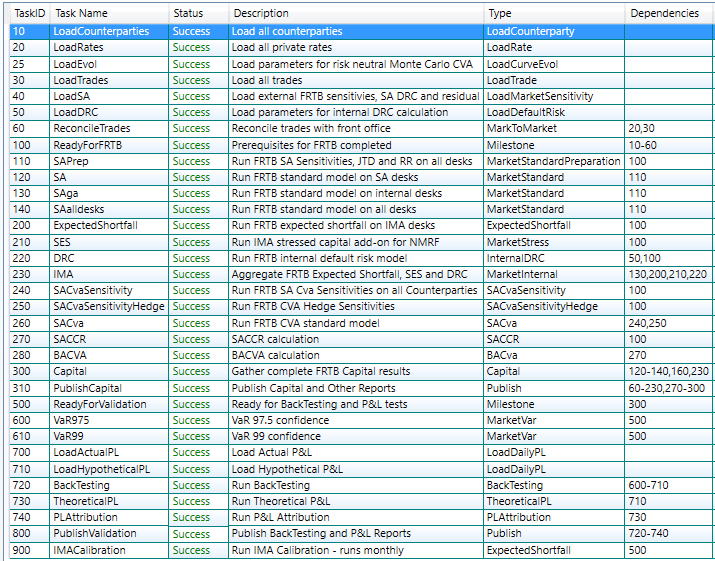Click dependencies cell '720-740'
Screen dimensions: 715x561
tap(668, 534)
